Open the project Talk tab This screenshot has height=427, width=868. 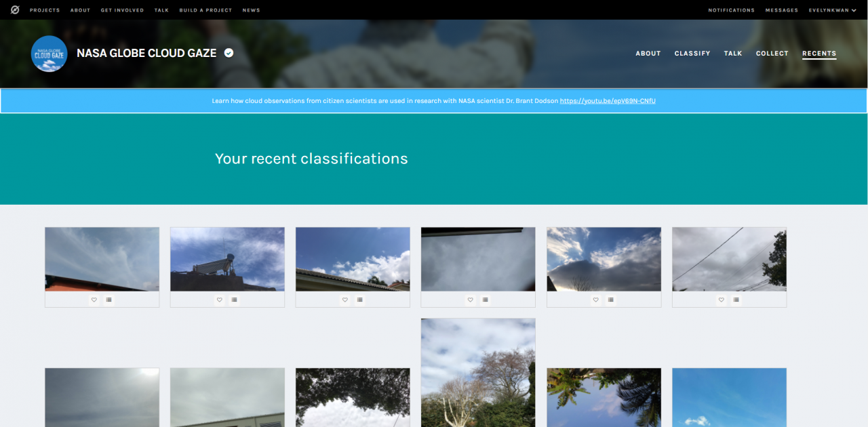coord(733,54)
